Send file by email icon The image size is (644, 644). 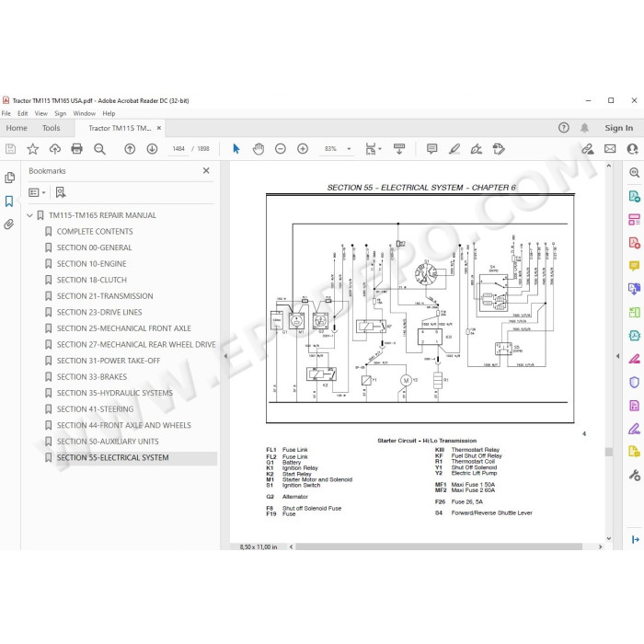click(610, 149)
